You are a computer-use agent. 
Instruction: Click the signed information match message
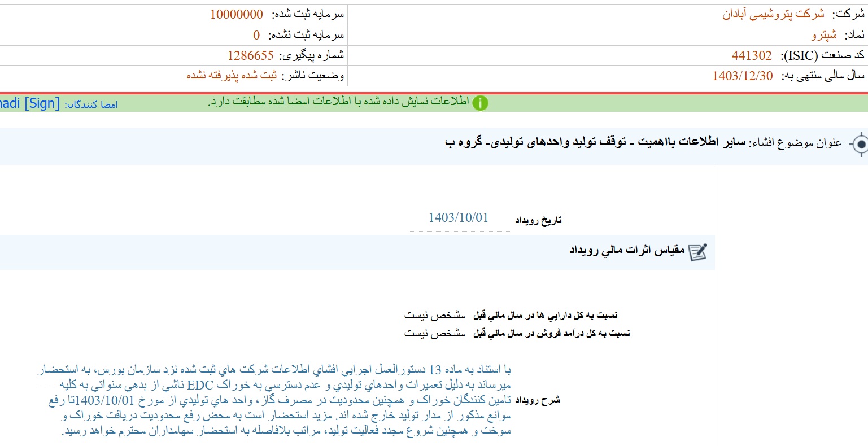[x=338, y=102]
